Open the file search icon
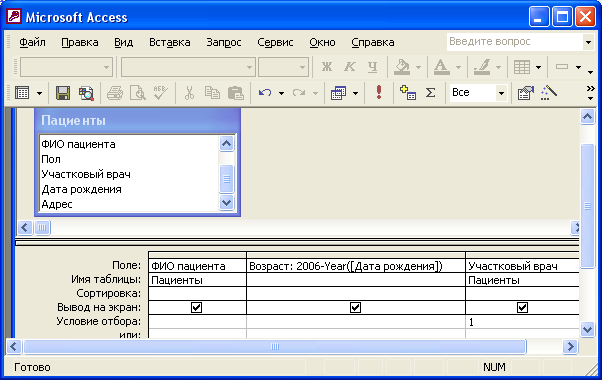The width and height of the screenshot is (602, 380). tap(86, 93)
